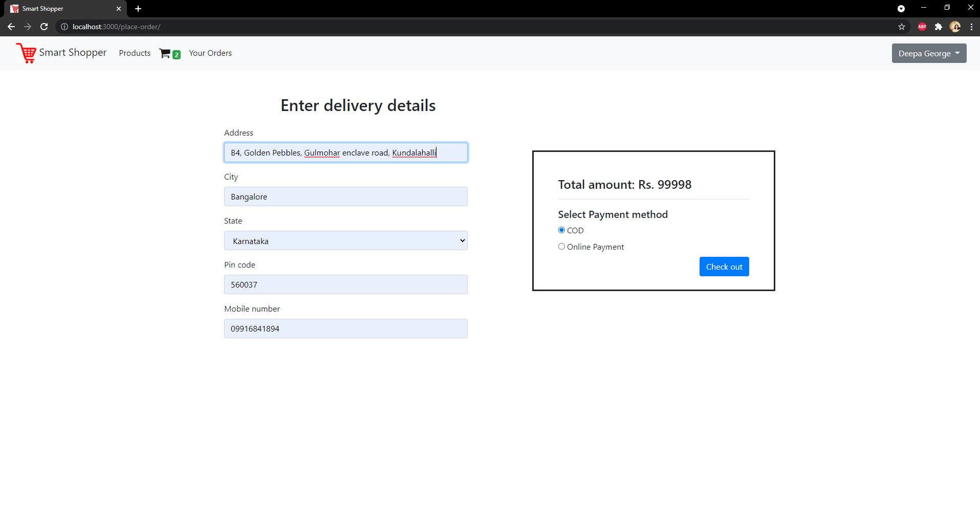The width and height of the screenshot is (980, 529).
Task: Minimize the browser window
Action: pos(924,8)
